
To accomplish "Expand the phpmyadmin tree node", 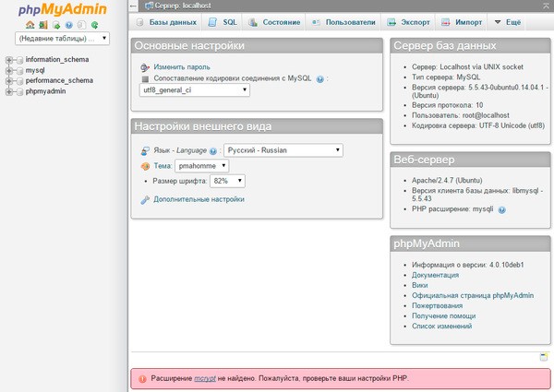I will tap(9, 91).
